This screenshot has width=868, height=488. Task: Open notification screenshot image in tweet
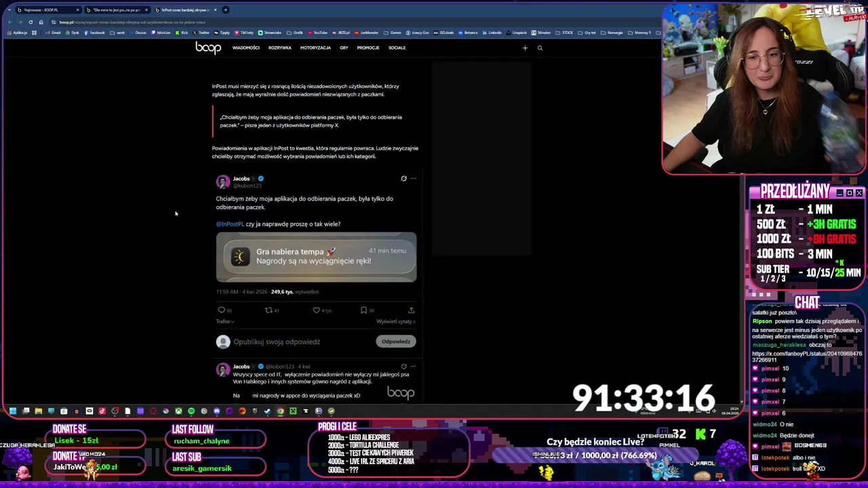[x=316, y=257]
